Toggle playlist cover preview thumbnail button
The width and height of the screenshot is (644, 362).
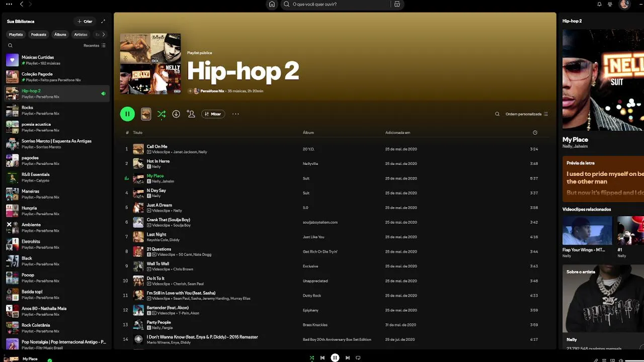(x=146, y=114)
